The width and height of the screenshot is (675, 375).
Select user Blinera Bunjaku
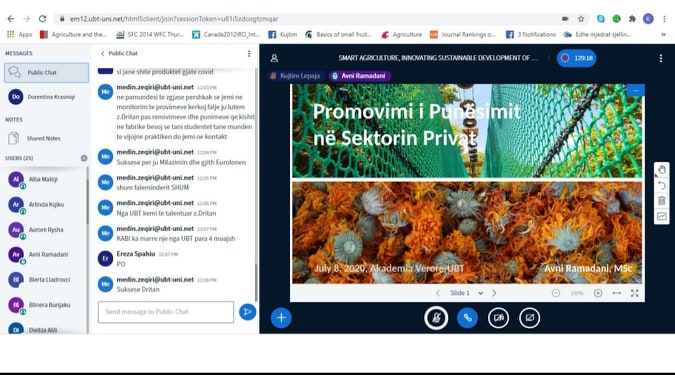tap(43, 305)
